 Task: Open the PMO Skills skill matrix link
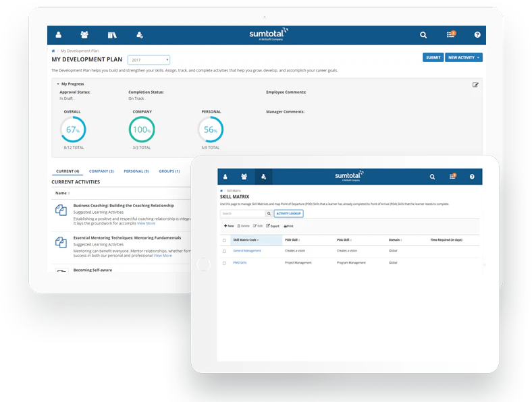click(240, 262)
